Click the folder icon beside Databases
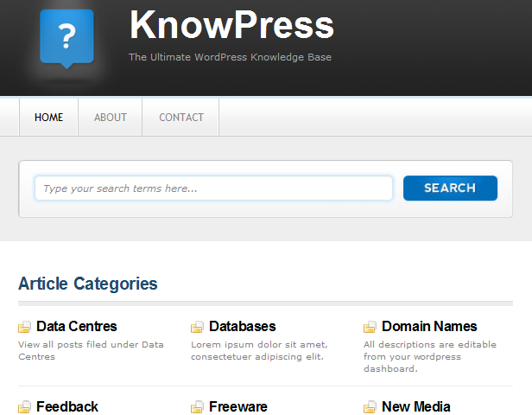 (197, 327)
